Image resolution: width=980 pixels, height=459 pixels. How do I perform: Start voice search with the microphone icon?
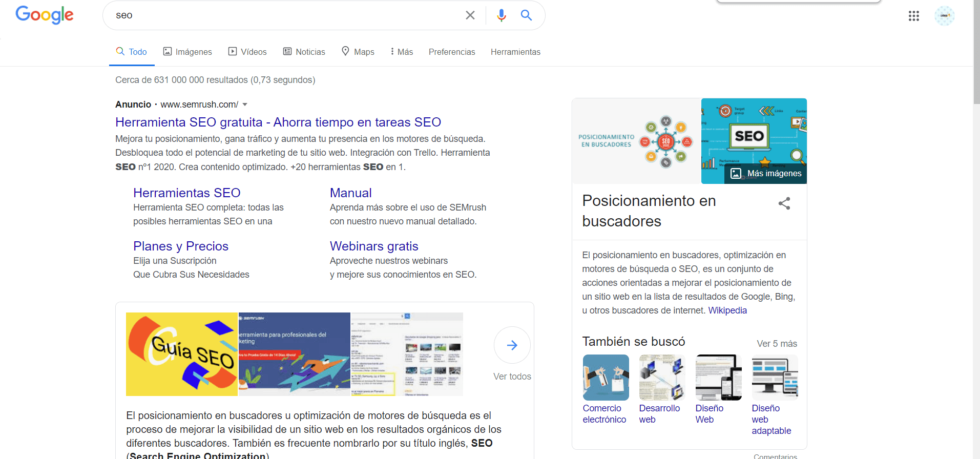[x=501, y=15]
